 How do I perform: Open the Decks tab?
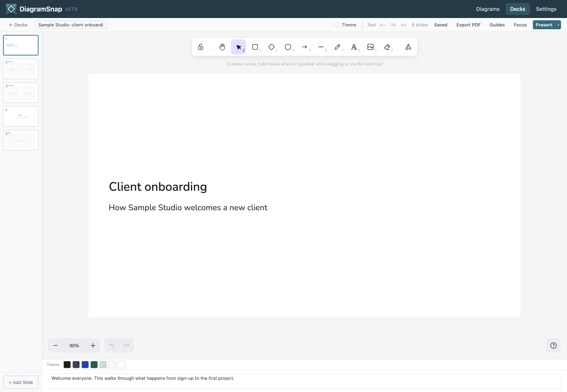pyautogui.click(x=517, y=9)
